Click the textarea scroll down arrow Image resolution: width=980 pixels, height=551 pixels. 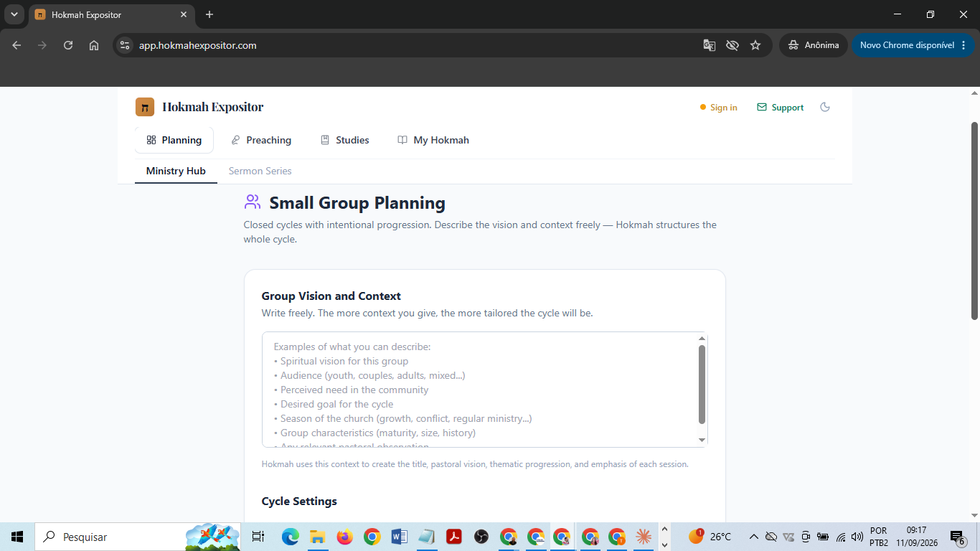pos(702,440)
